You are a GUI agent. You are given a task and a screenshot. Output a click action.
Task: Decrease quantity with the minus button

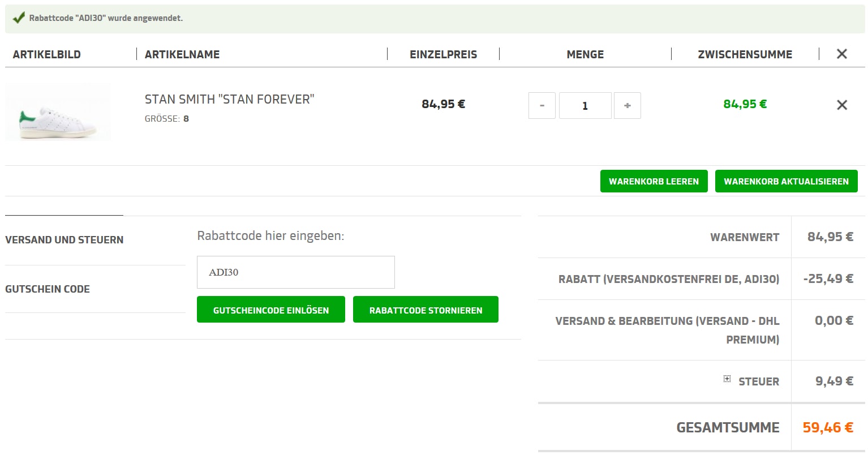[542, 106]
